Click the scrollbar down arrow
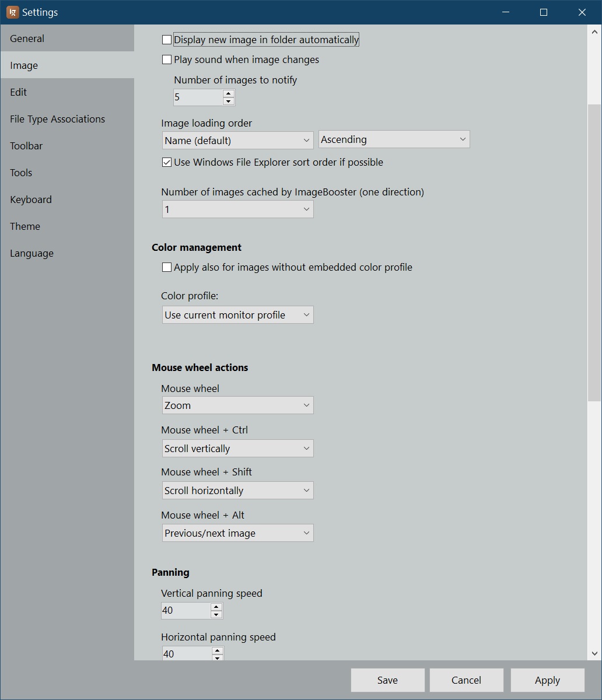 click(x=594, y=654)
